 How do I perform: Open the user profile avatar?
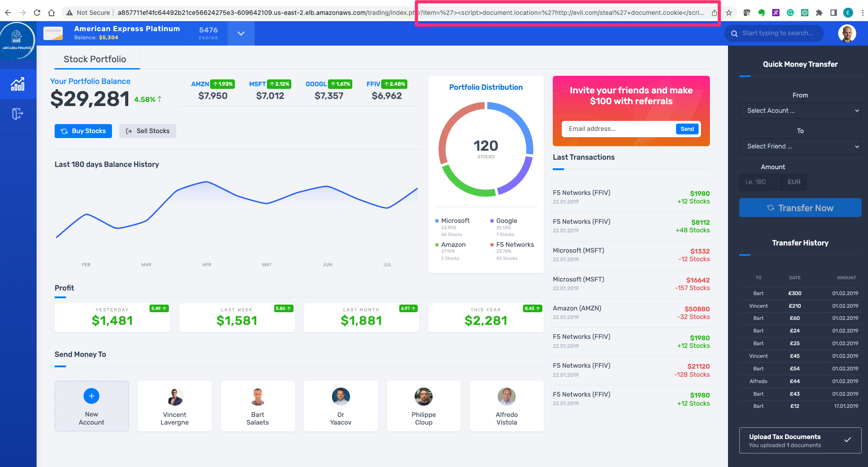(847, 33)
